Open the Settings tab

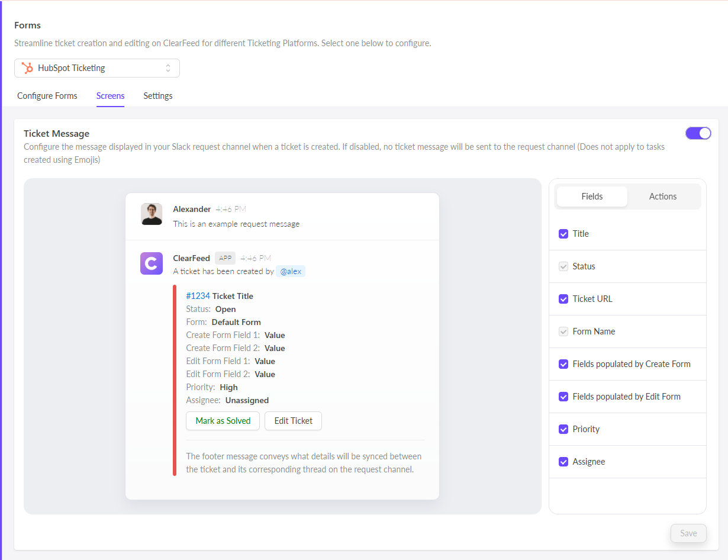tap(158, 96)
